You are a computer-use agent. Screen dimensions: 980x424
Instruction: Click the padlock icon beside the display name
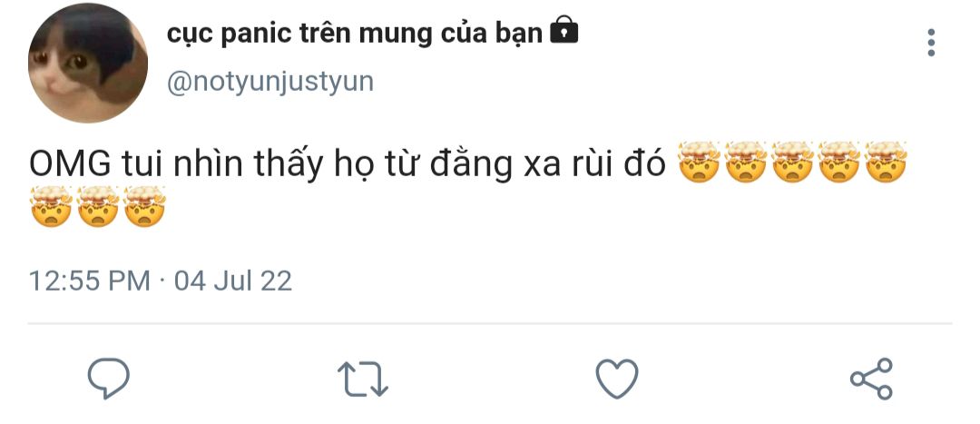563,30
